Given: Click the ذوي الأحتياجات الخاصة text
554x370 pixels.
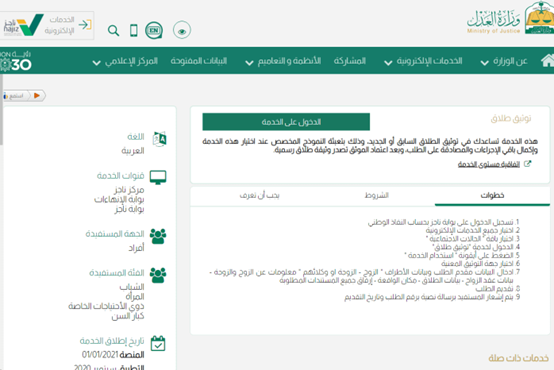Looking at the screenshot, I should (x=106, y=306).
